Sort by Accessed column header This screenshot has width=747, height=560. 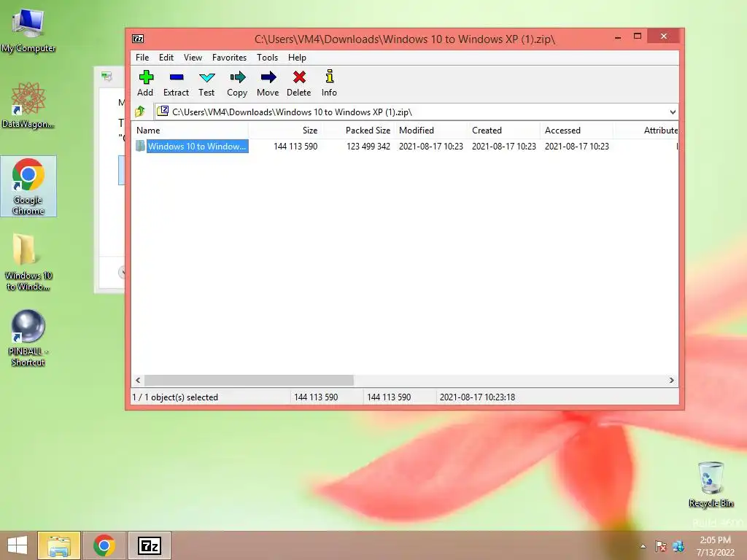click(577, 131)
